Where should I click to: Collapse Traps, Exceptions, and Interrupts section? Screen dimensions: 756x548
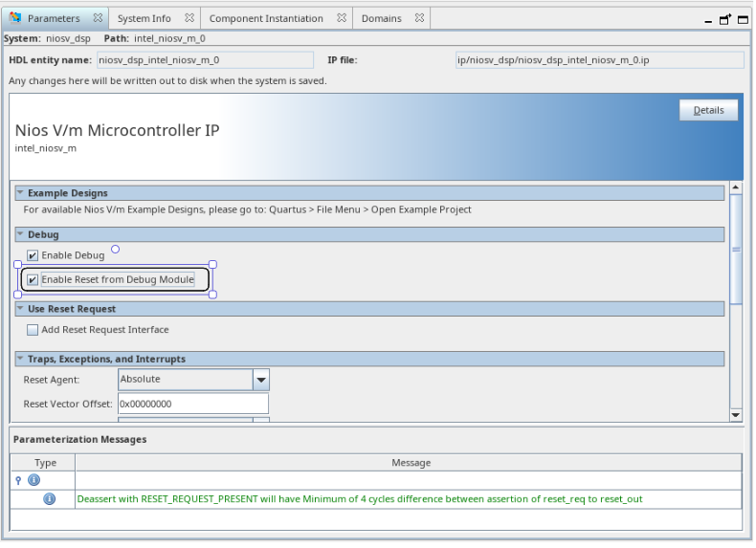click(x=20, y=359)
